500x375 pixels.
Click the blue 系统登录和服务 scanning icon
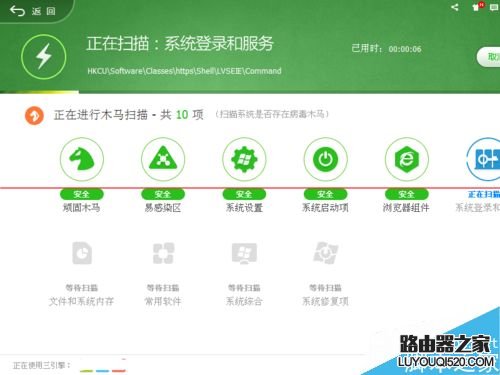tap(483, 159)
